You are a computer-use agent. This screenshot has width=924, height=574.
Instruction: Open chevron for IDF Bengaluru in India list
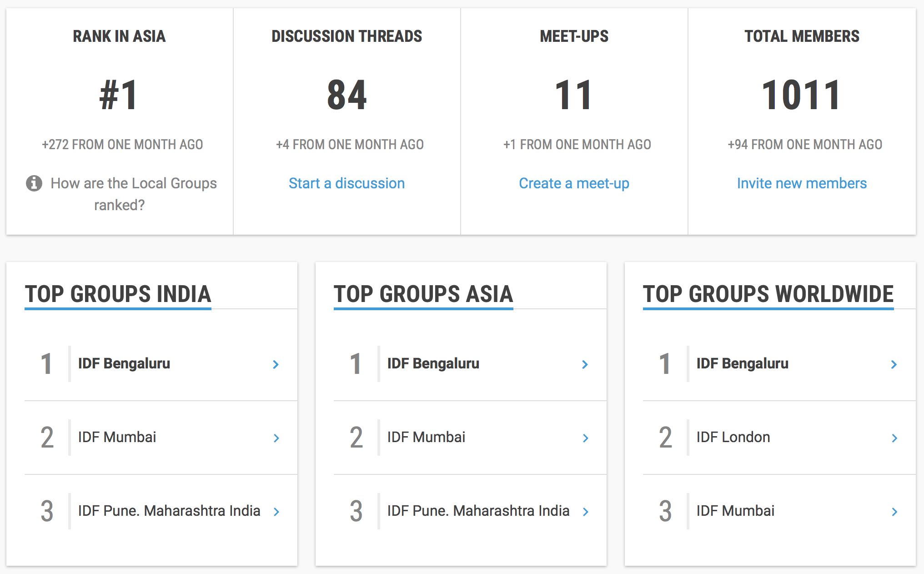[x=276, y=364]
